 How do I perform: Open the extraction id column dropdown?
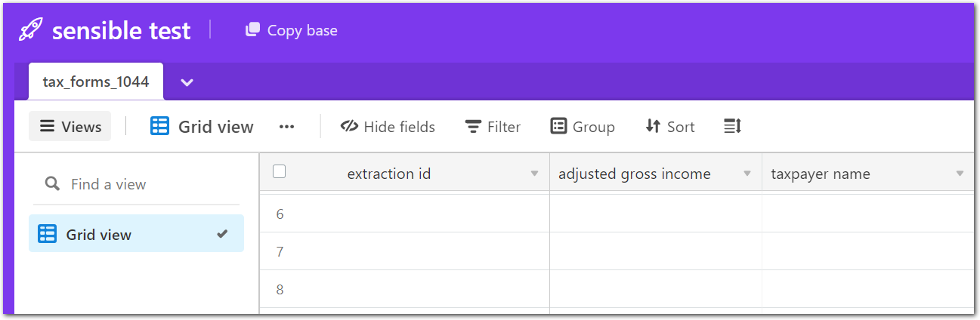pos(535,174)
